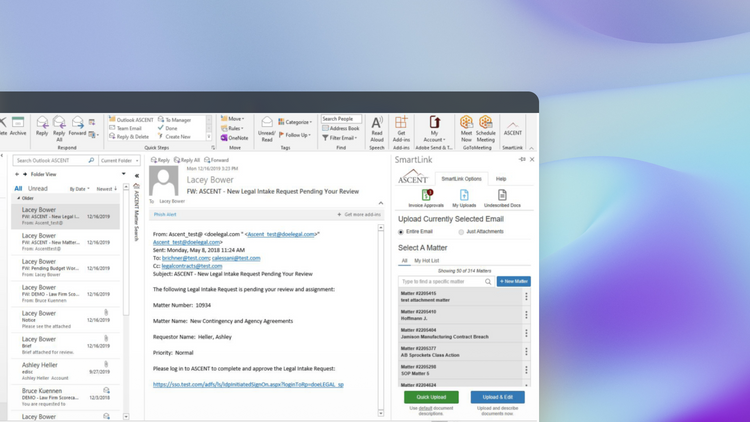Open Lacey Bower Law Firm Scorecard email
Image resolution: width=750 pixels, height=422 pixels.
66,294
